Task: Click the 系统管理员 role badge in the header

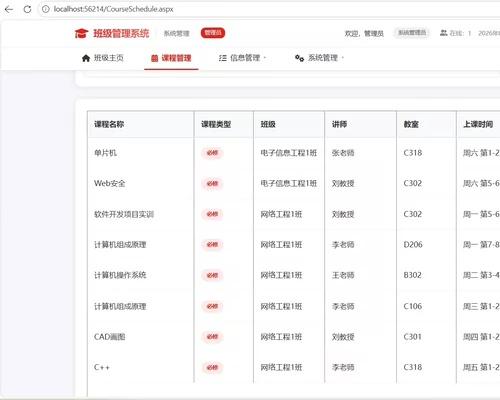Action: 412,33
